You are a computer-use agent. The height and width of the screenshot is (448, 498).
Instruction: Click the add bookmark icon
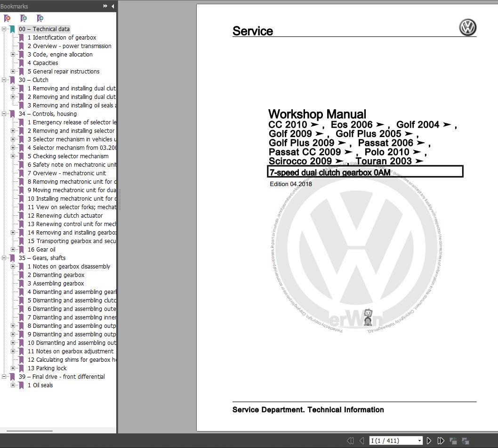[24, 18]
